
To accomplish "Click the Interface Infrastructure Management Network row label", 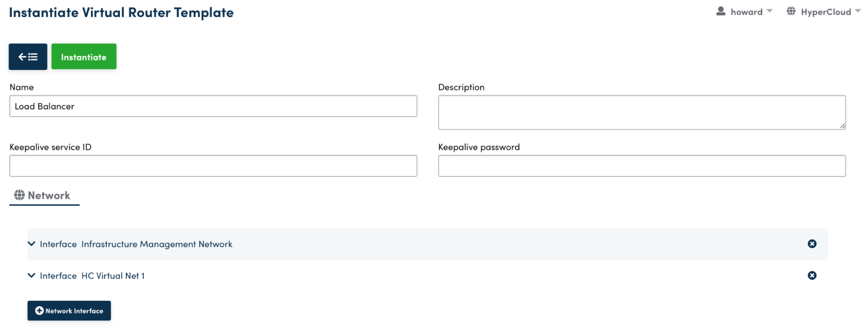I will [136, 244].
